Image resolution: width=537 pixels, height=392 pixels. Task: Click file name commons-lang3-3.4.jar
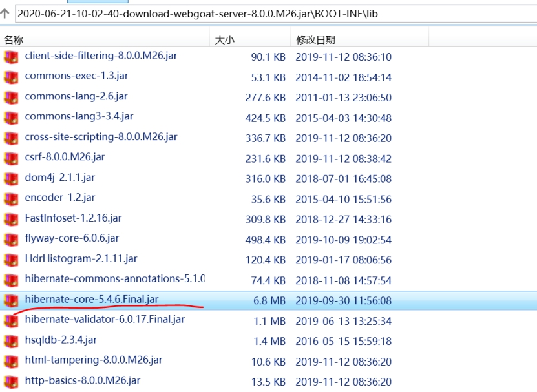tap(79, 116)
